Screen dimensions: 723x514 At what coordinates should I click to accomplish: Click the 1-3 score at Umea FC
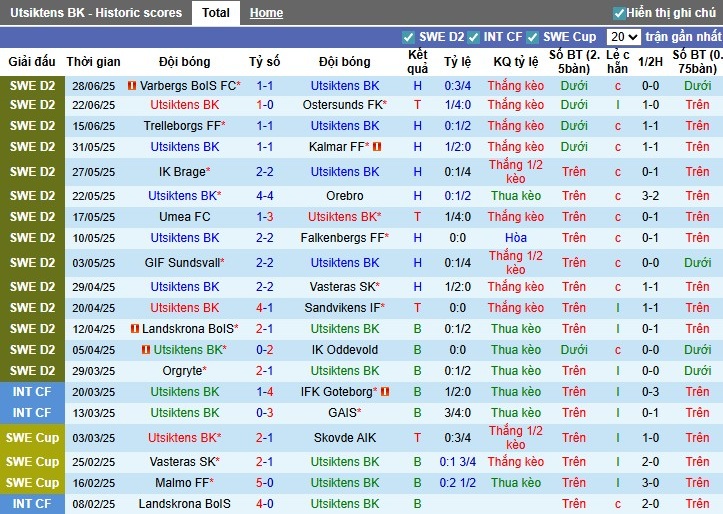click(265, 217)
